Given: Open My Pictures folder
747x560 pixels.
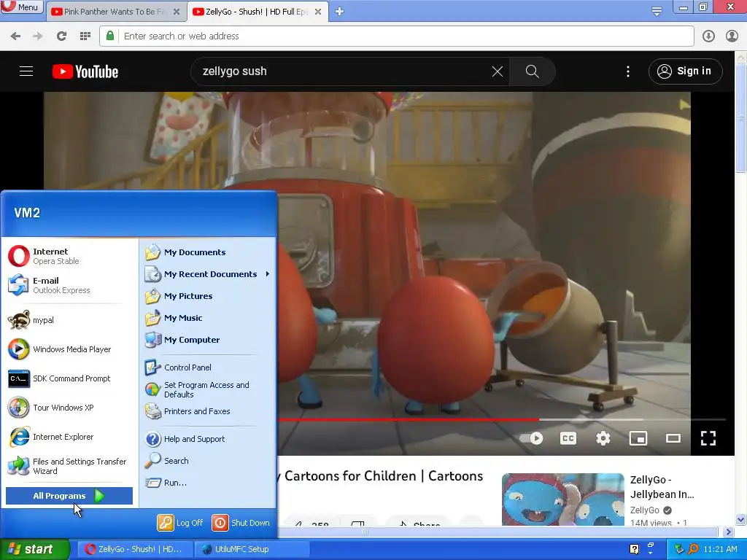Looking at the screenshot, I should [208, 296].
